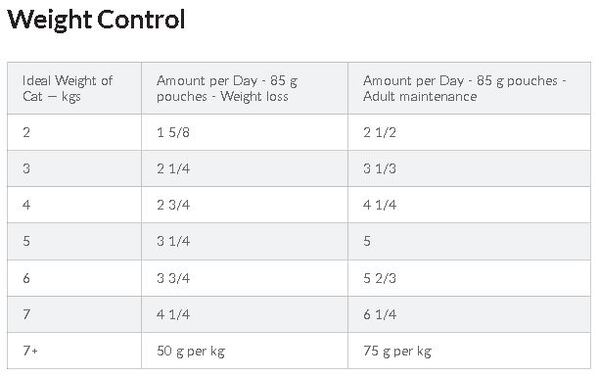This screenshot has width=599, height=377.
Task: Select the 6 1/4 maintenance value
Action: [380, 314]
